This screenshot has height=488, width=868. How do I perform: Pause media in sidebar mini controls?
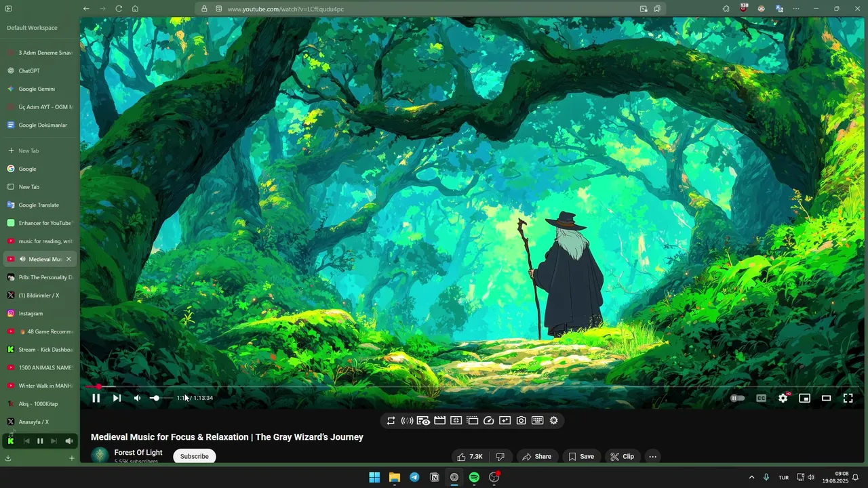(40, 441)
